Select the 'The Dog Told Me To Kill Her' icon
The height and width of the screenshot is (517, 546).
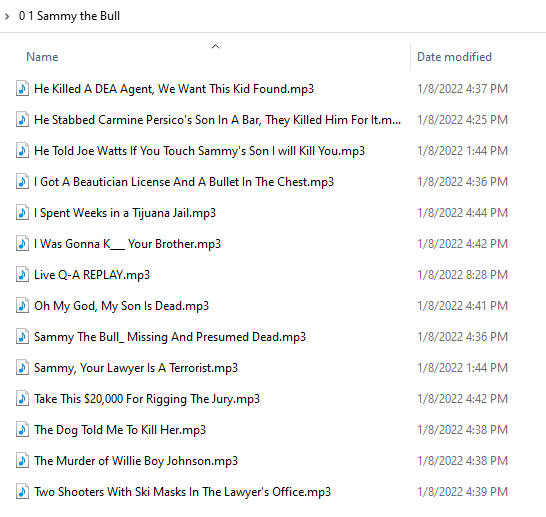click(x=22, y=429)
